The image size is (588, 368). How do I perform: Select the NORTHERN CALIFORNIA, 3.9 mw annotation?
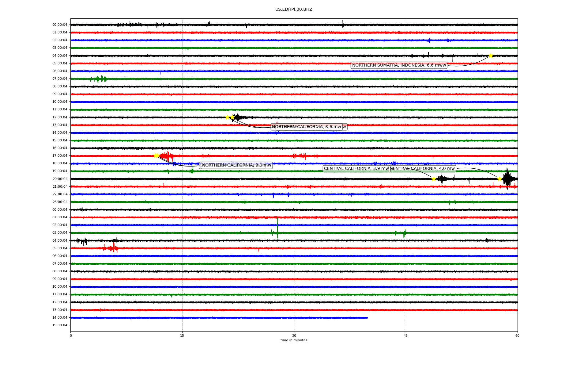click(236, 165)
